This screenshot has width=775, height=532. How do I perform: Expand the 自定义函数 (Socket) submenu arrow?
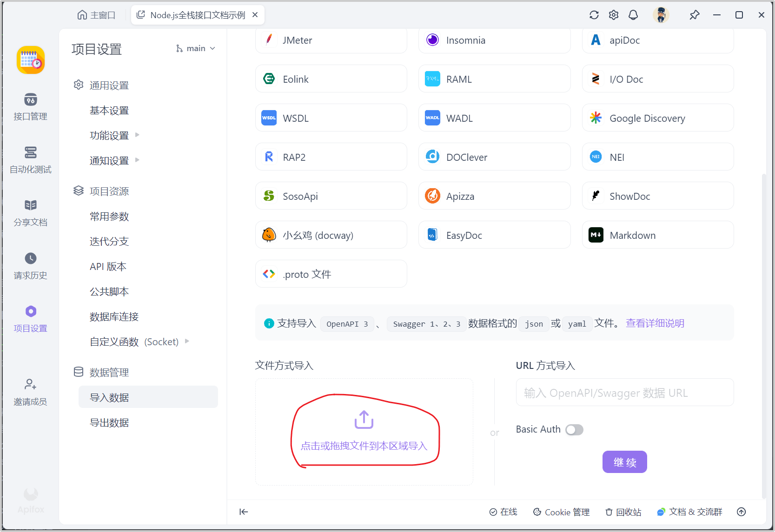point(187,341)
